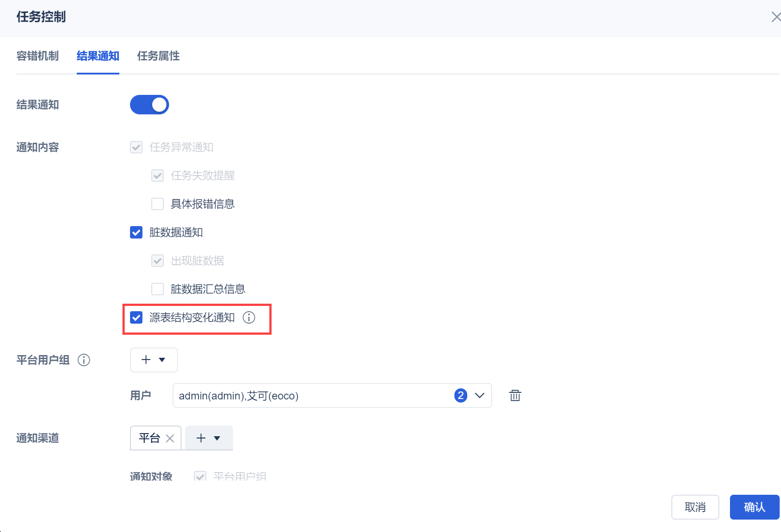Close the 任务控制 dialog
Viewport: 781px width, 532px height.
(x=775, y=17)
